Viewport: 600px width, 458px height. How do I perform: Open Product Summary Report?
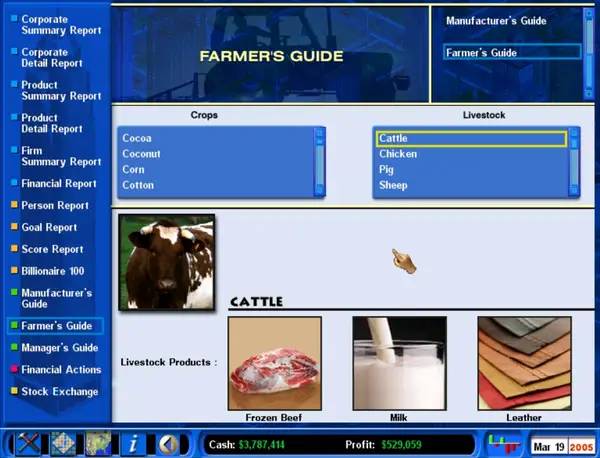[61, 91]
